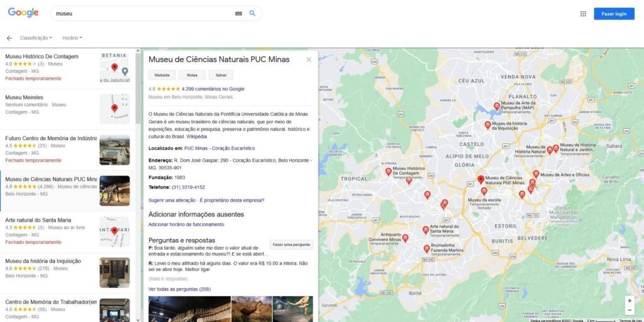The image size is (644, 322).
Task: Click Sugerir uma alteração link
Action: click(x=172, y=201)
